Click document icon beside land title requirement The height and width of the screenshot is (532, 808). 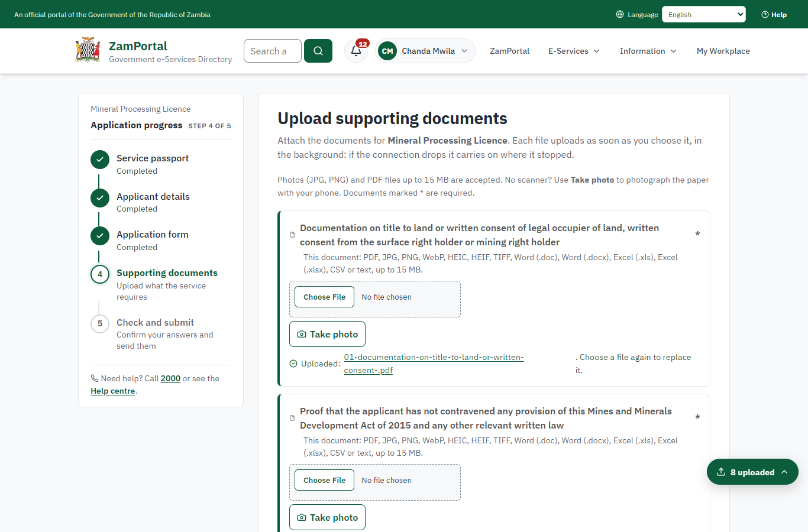pos(292,235)
